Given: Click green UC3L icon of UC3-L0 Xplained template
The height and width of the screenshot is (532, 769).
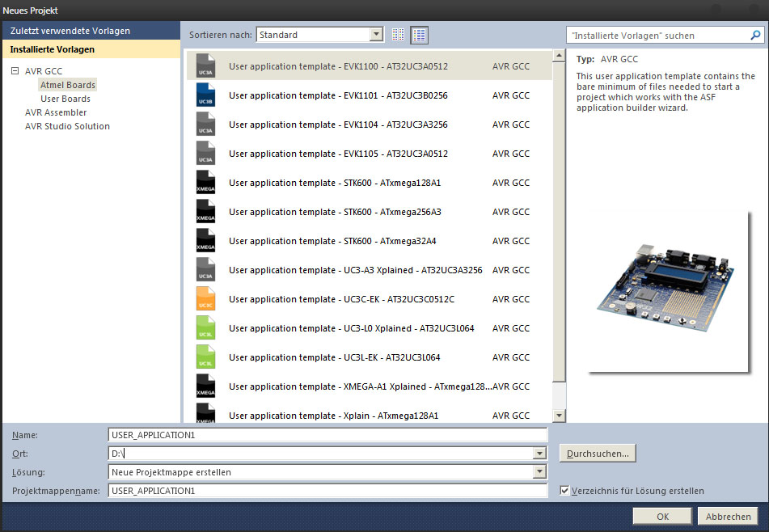Looking at the screenshot, I should 205,328.
